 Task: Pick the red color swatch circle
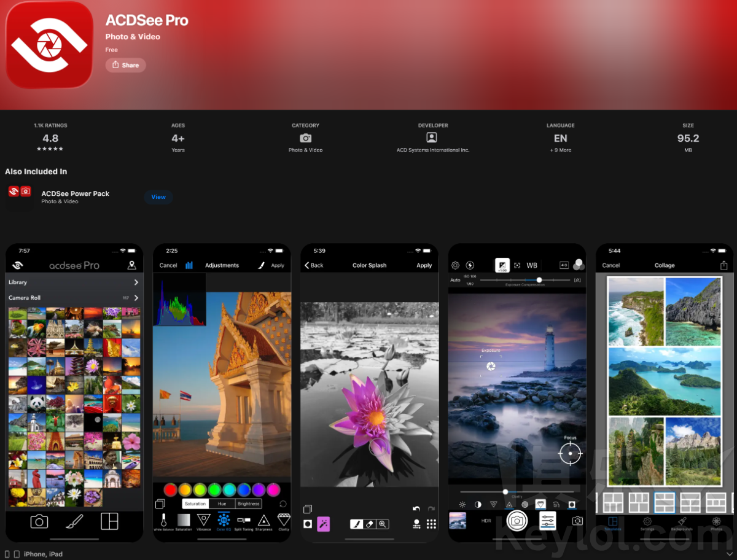(170, 489)
